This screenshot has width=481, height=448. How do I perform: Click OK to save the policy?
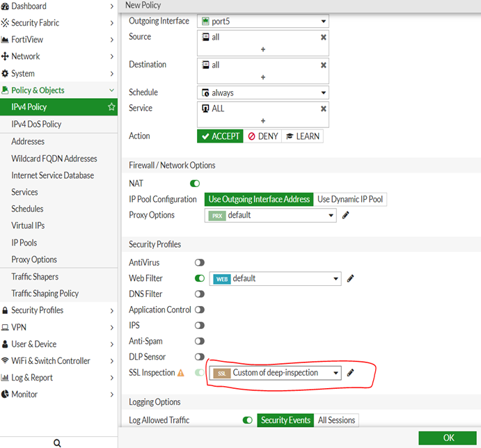tap(448, 438)
